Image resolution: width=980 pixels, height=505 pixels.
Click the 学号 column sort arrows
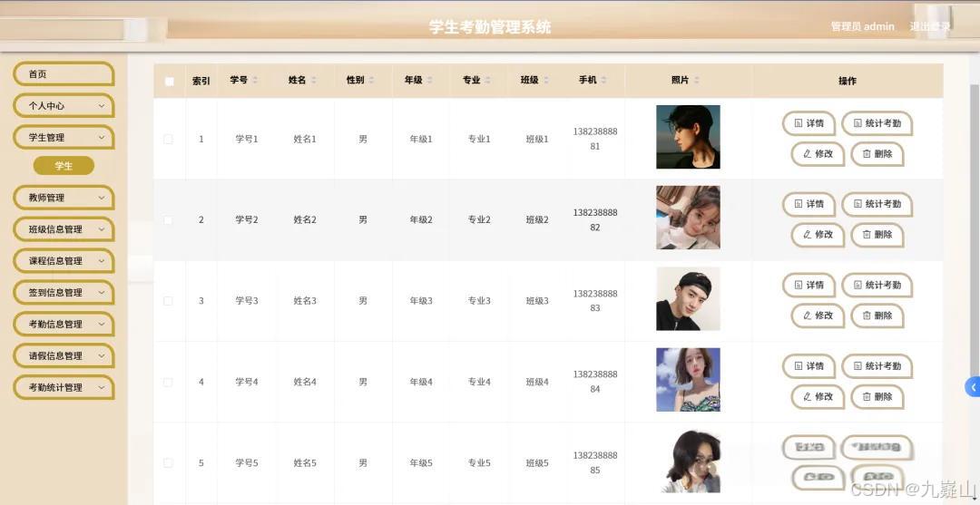point(255,81)
